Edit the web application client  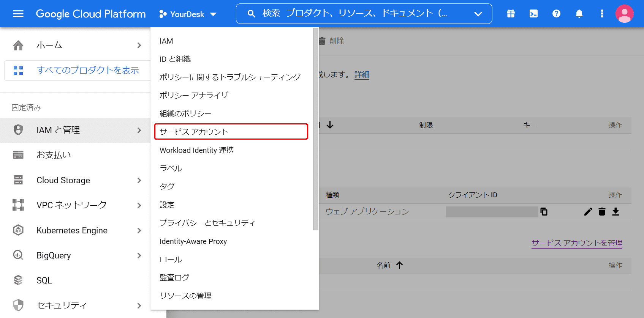588,211
